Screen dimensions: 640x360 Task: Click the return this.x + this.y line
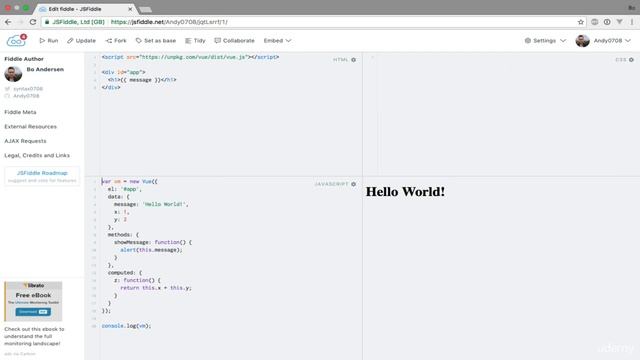click(156, 288)
